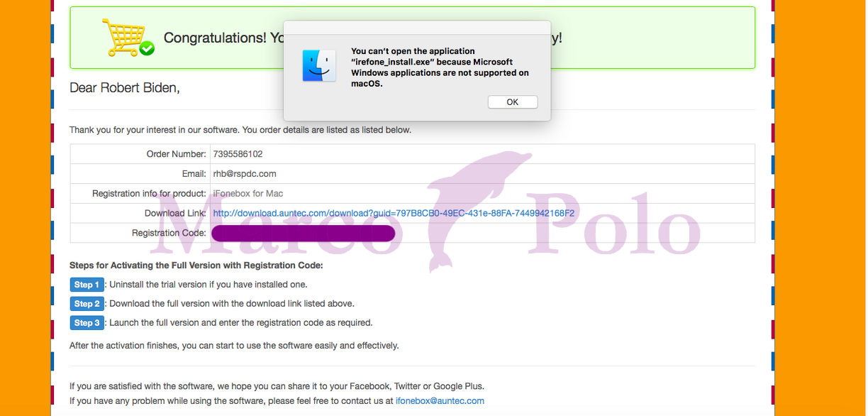Image resolution: width=868 pixels, height=416 pixels.
Task: Select the email value rhb@rspdc.com
Action: [245, 174]
